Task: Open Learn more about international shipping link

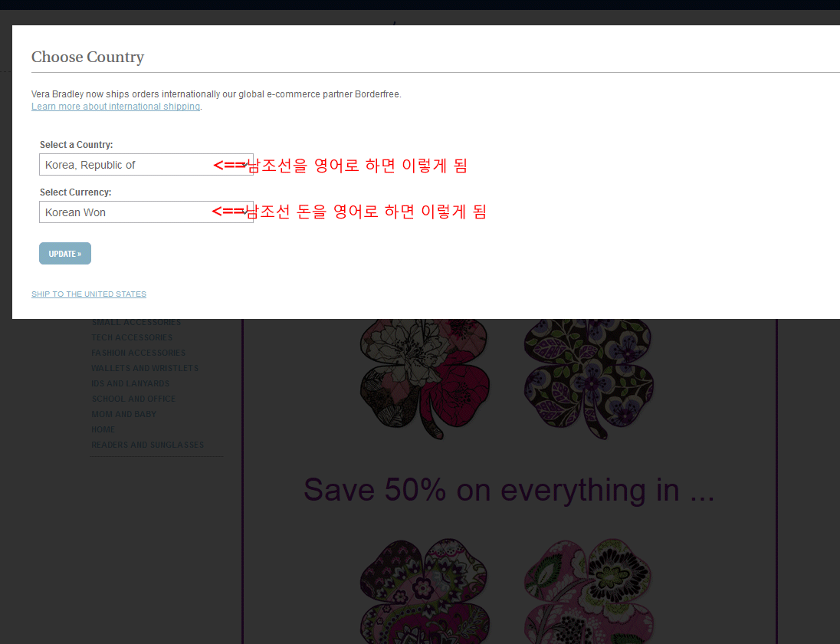Action: click(x=116, y=107)
